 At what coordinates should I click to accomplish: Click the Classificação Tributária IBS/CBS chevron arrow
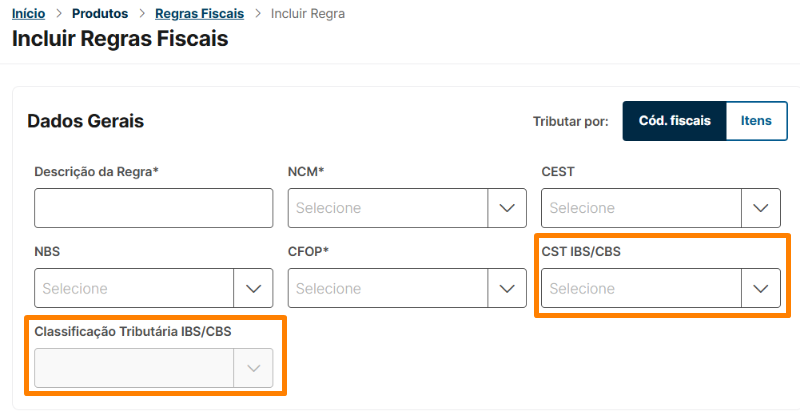click(253, 368)
